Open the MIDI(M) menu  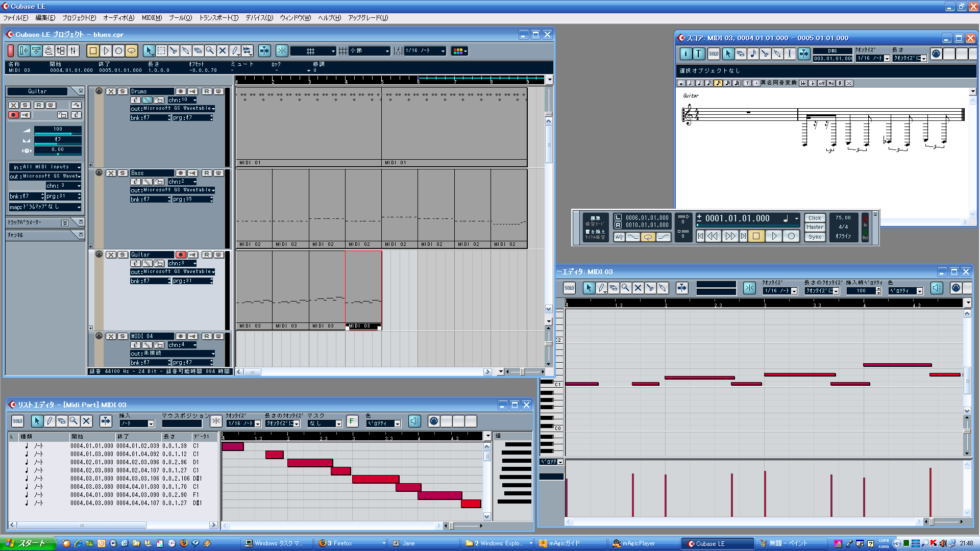[x=152, y=18]
